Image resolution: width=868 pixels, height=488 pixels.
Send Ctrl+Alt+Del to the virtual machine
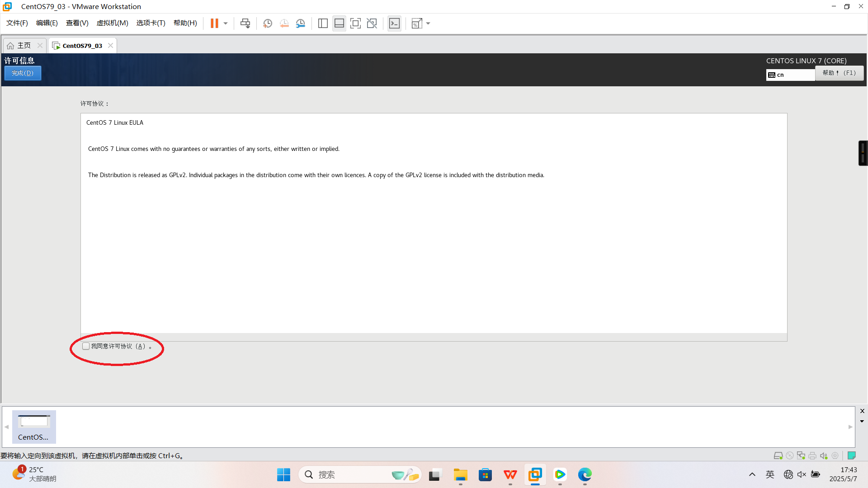(245, 23)
